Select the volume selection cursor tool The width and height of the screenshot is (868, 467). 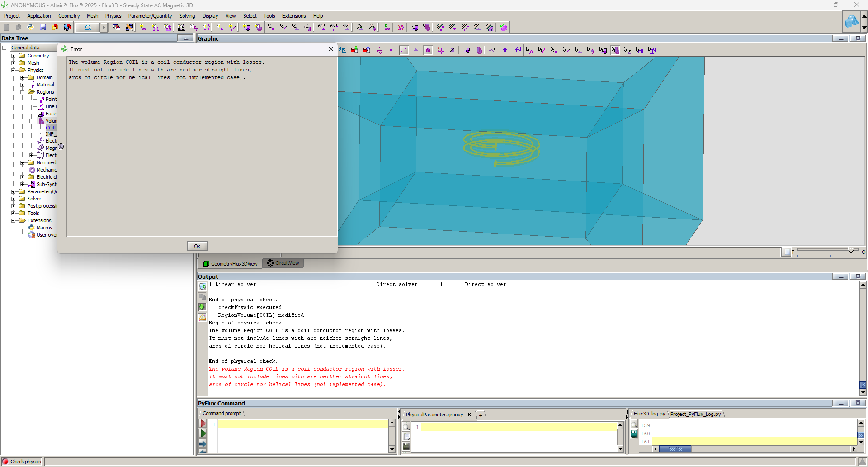590,50
